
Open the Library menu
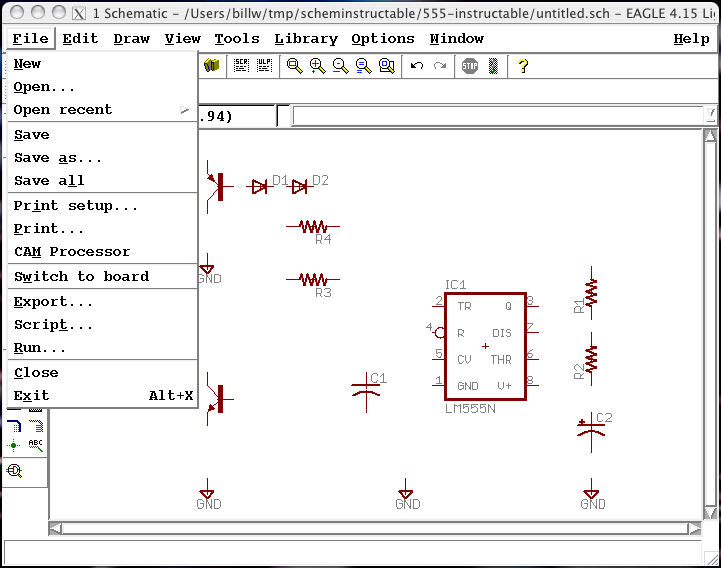(x=306, y=39)
